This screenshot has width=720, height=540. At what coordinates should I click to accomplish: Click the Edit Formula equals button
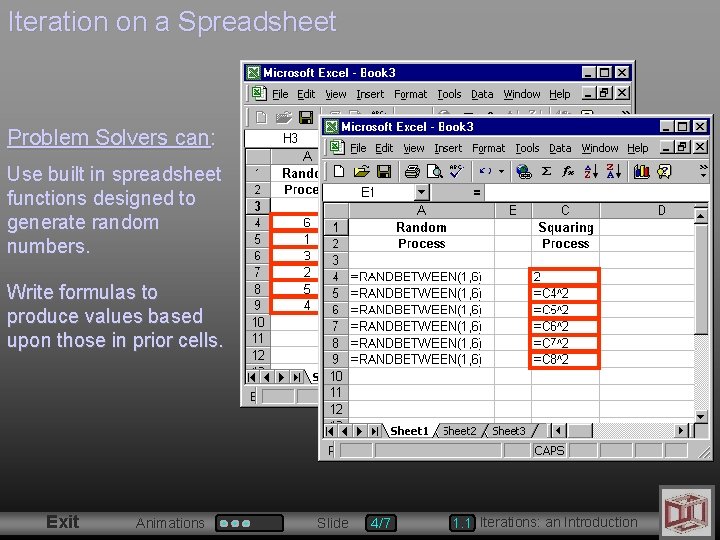(477, 193)
